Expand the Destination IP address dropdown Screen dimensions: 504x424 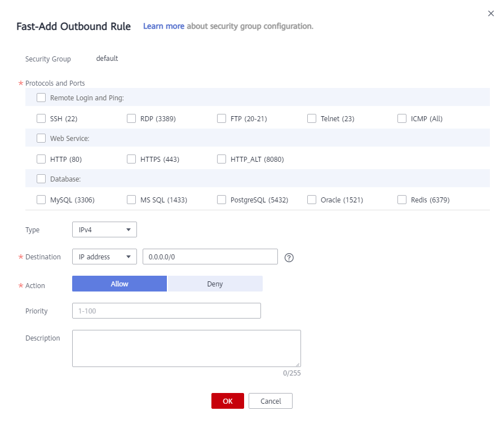click(x=104, y=257)
